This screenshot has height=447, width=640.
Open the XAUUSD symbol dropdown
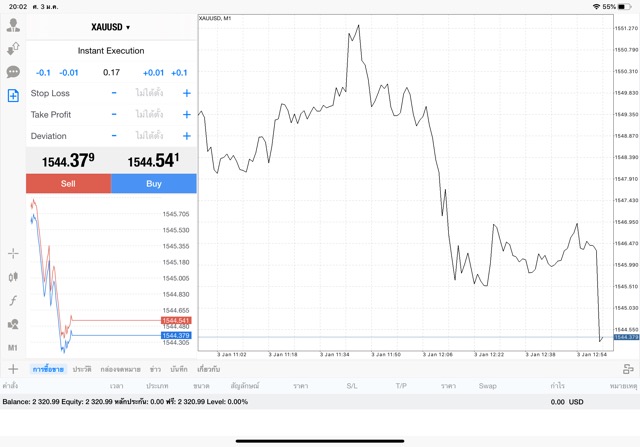(111, 27)
